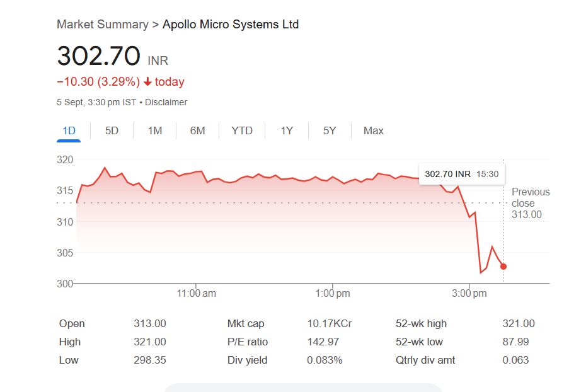Screen dimensions: 581x392
Task: Click the 11:00 am time axis label
Action: click(x=197, y=293)
